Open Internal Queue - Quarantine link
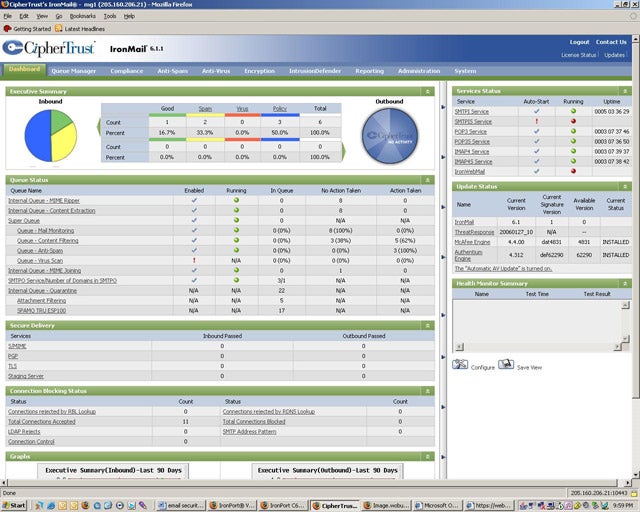 42,291
